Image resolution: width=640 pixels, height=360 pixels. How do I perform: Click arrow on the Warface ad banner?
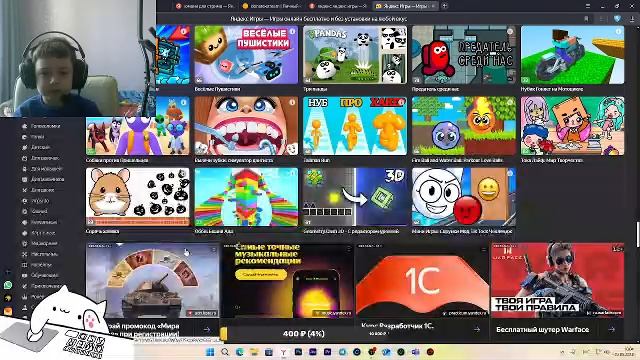point(611,329)
